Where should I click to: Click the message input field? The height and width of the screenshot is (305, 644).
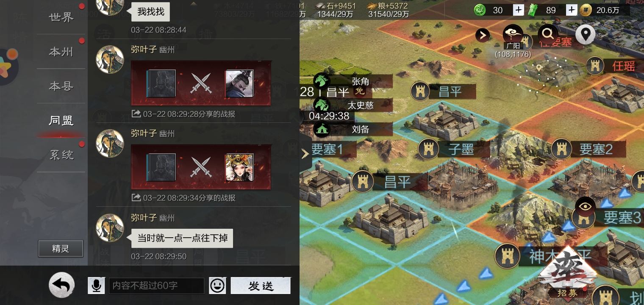[157, 286]
